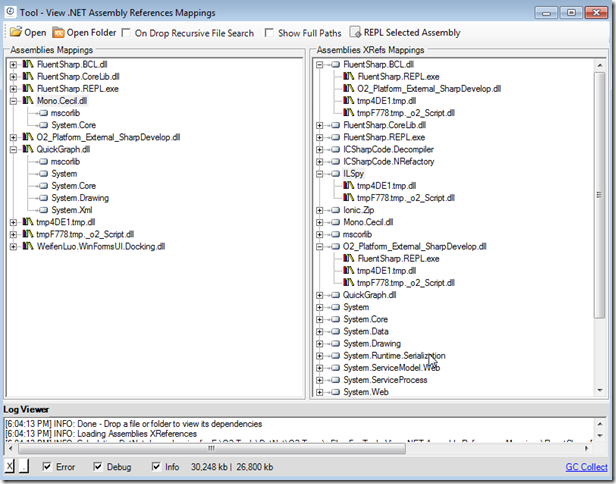This screenshot has width=616, height=484.
Task: Uncheck the Info log filter
Action: [x=156, y=466]
